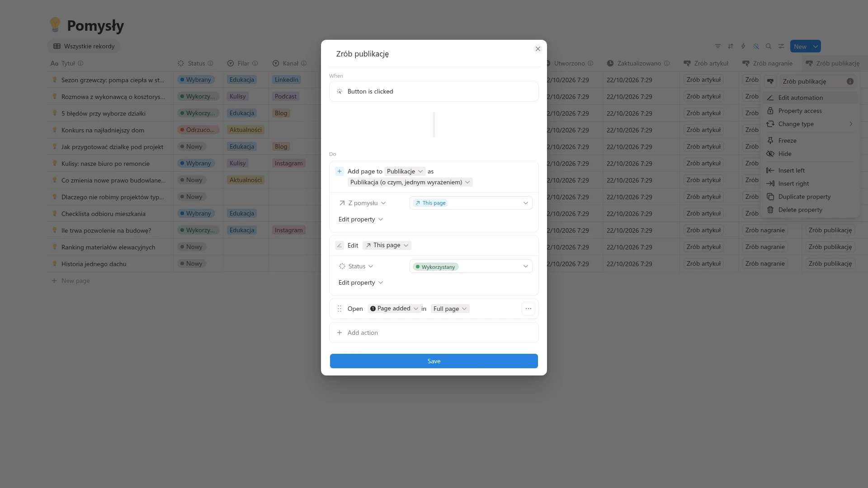Screen dimensions: 868x488
Task: Grab the drag handle of Open action
Action: (340, 309)
